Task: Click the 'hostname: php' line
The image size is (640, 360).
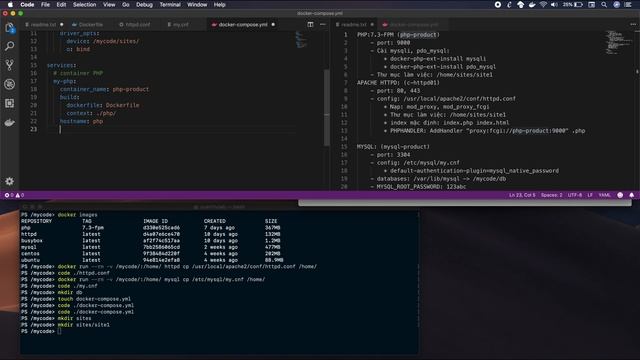Action: (x=81, y=121)
